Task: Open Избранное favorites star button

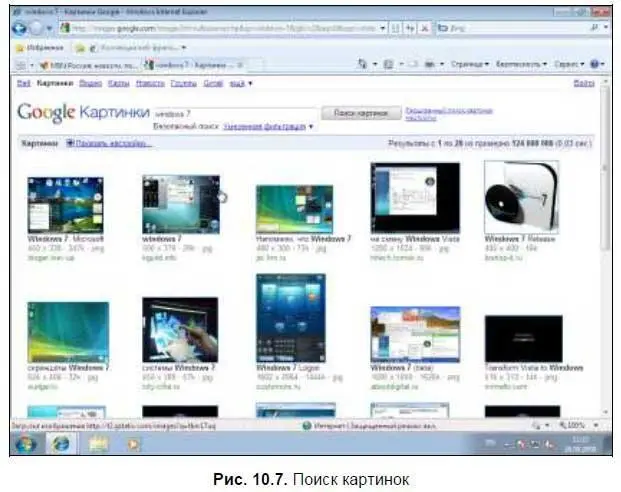Action: pos(39,48)
